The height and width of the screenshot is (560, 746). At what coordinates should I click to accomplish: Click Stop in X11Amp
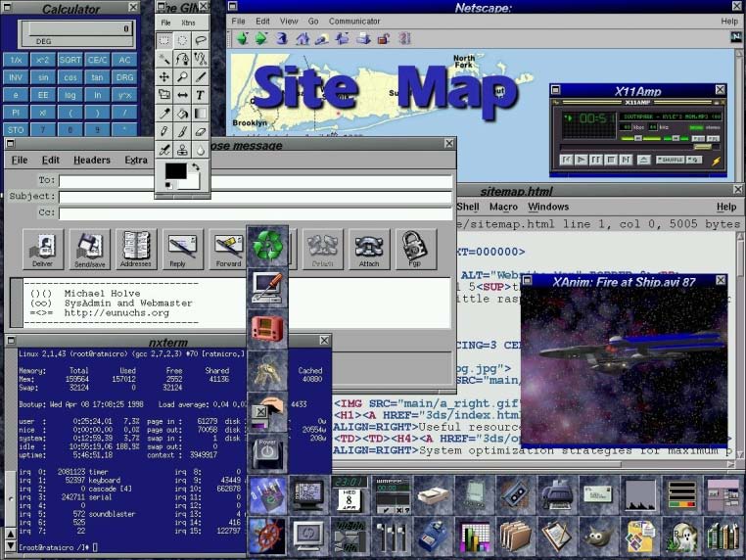[611, 160]
